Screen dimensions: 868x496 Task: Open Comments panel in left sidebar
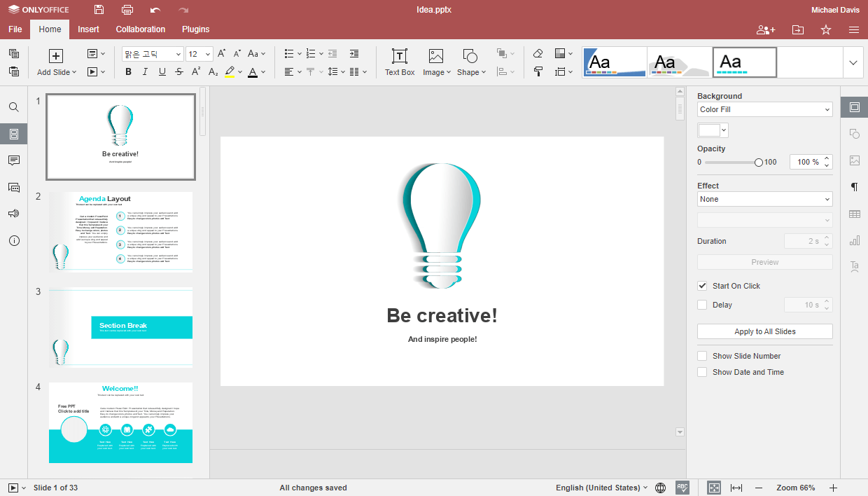tap(13, 160)
